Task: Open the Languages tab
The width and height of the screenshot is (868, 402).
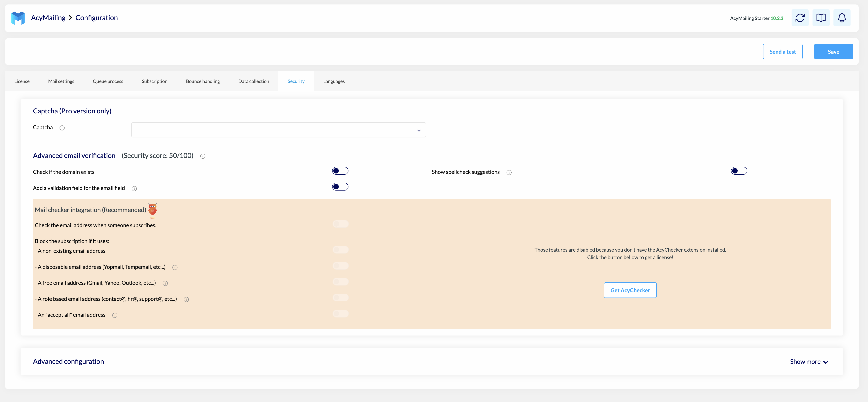Action: 334,81
